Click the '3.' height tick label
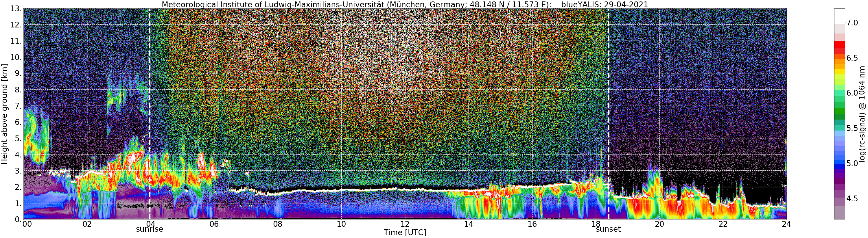This screenshot has width=868, height=238. click(x=19, y=171)
